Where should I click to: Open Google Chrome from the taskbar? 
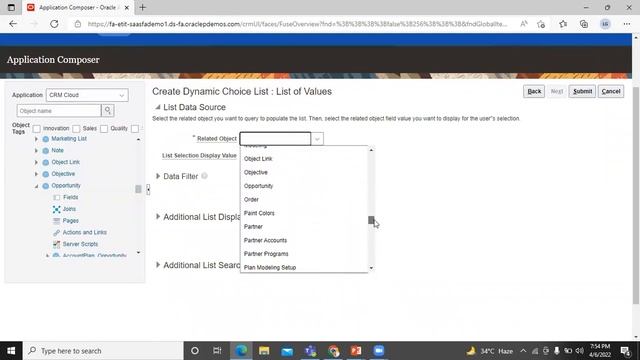(x=333, y=351)
